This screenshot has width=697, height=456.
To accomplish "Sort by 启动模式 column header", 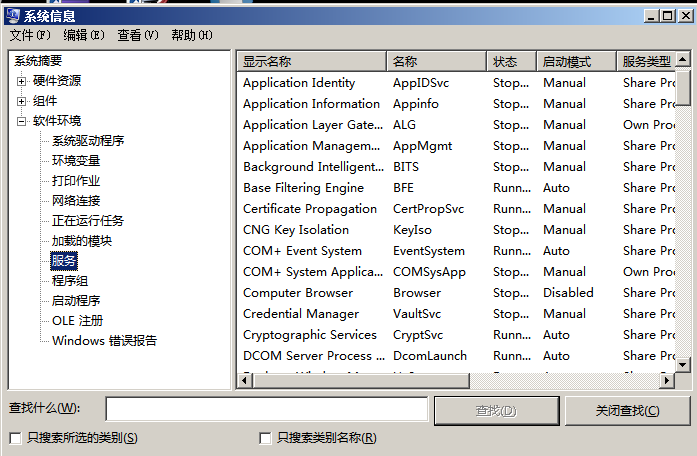I will click(577, 61).
